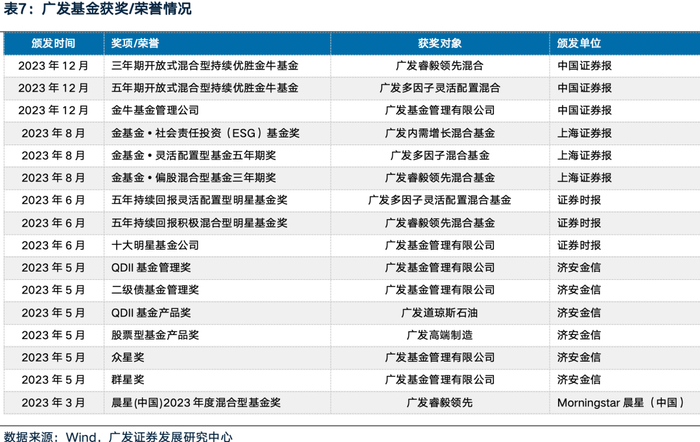Click award '金基金·偏股混合型基金三年期奖'

click(193, 178)
